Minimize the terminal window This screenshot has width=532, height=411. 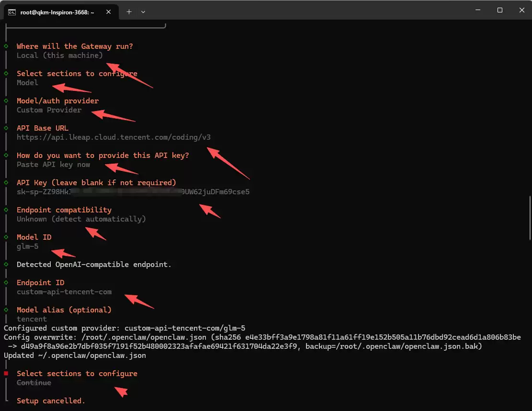pos(477,10)
